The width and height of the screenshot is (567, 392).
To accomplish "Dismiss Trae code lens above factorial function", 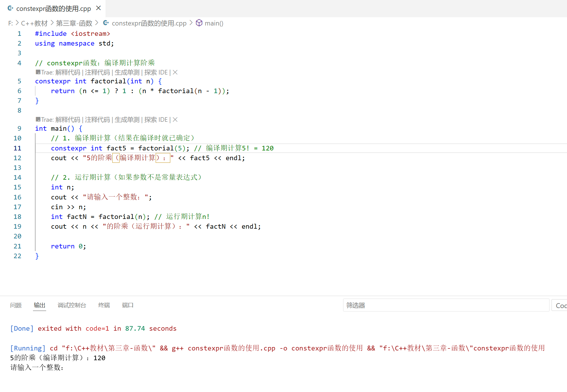I will point(175,72).
